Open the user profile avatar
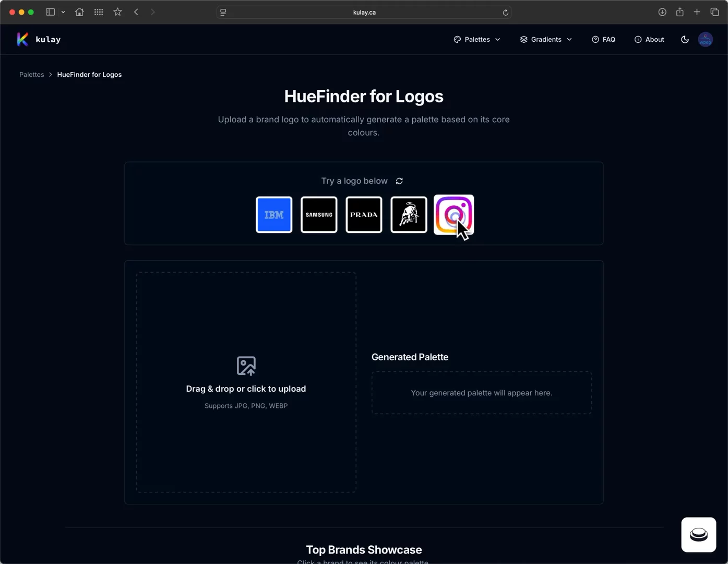Image resolution: width=728 pixels, height=564 pixels. (x=705, y=39)
